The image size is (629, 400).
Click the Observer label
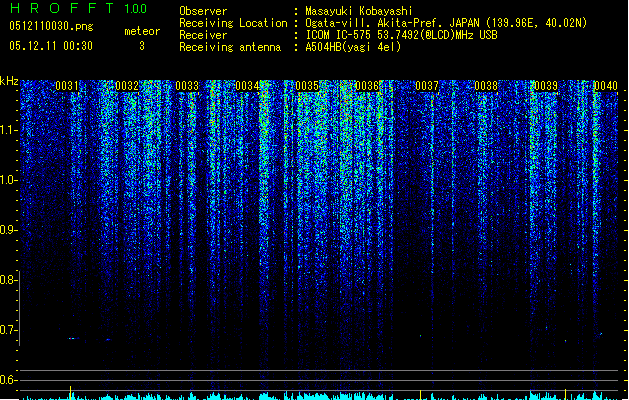pos(203,11)
